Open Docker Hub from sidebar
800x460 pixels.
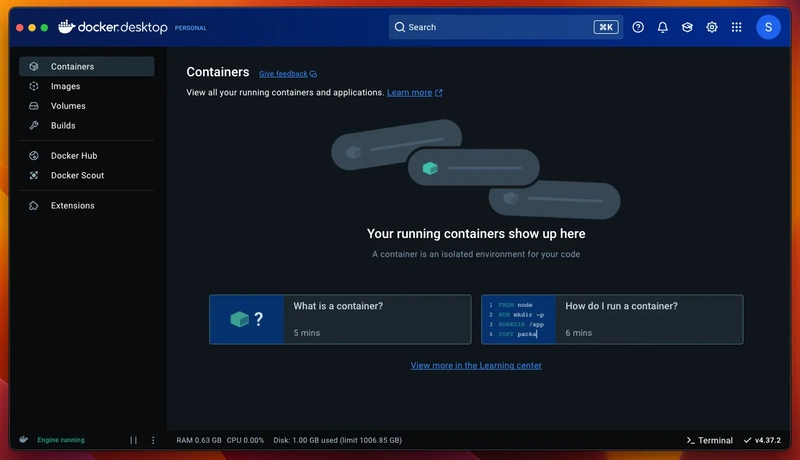click(87, 156)
